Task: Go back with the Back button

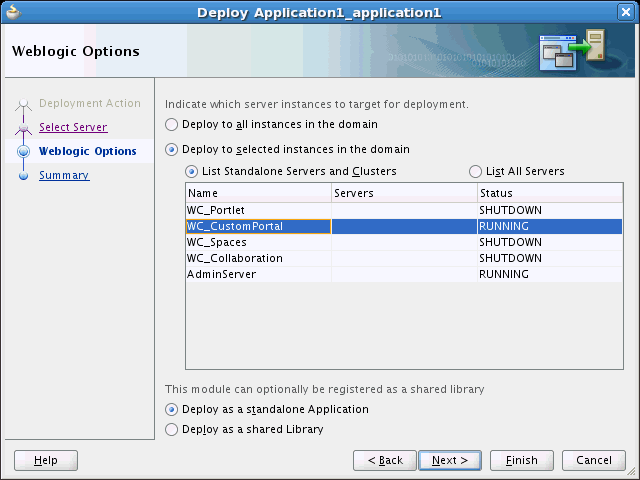Action: 384,460
